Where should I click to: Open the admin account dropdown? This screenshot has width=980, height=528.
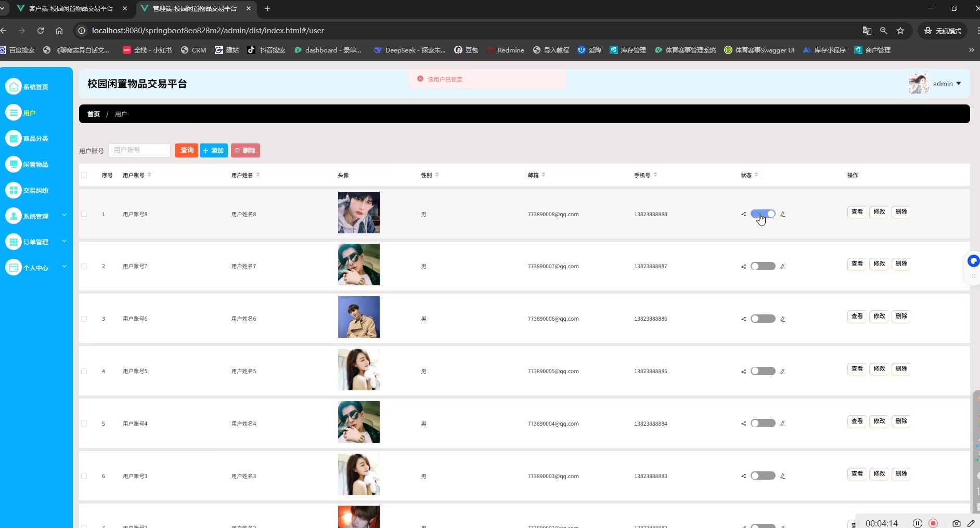click(947, 84)
